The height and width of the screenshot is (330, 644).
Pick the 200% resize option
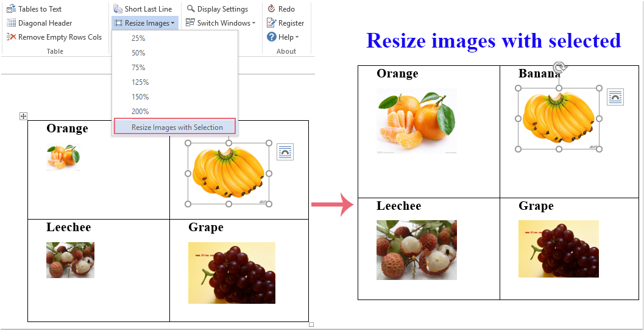pyautogui.click(x=140, y=111)
